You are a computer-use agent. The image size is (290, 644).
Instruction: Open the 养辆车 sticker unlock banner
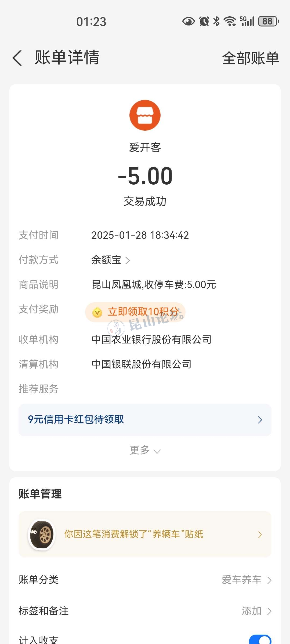tap(145, 535)
